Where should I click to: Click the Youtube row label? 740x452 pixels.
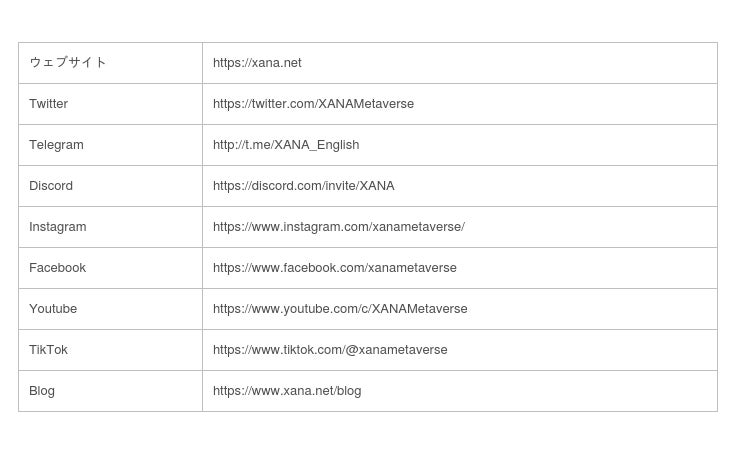[x=53, y=309]
